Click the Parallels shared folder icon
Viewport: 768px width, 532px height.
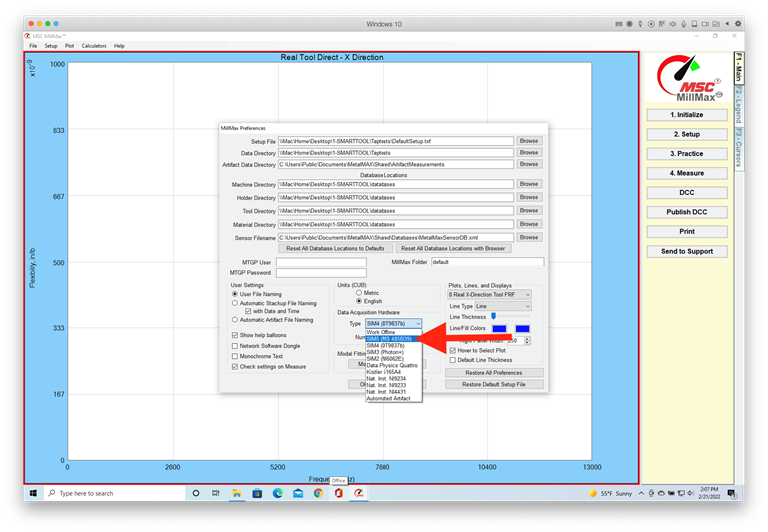[716, 24]
